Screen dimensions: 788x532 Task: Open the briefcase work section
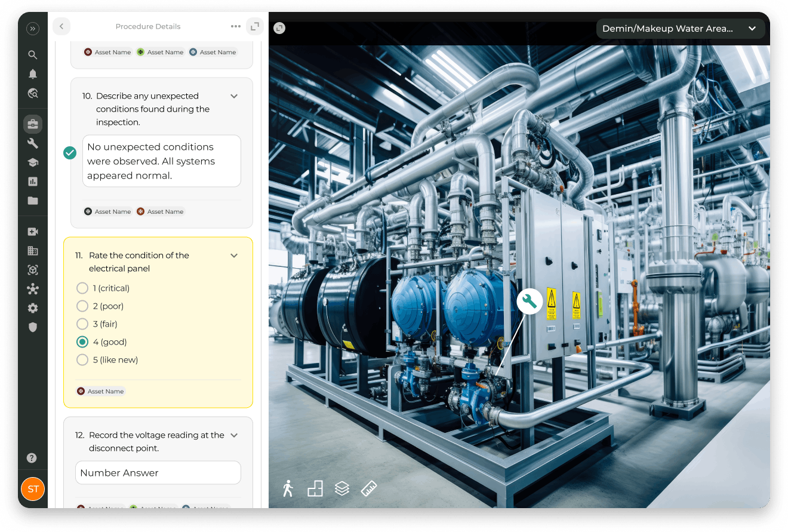point(33,124)
